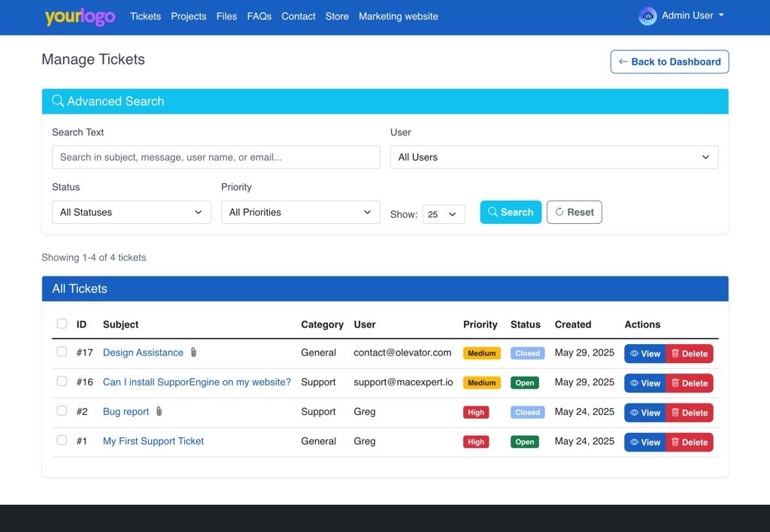Screen dimensions: 770x532
Task: Click the eye icon on ticket #1's View button
Action: (634, 442)
